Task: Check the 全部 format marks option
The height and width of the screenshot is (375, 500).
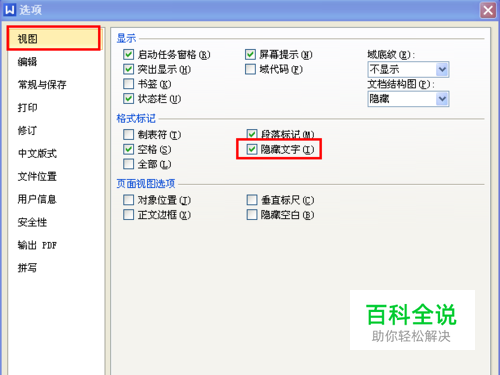Action: (x=128, y=164)
